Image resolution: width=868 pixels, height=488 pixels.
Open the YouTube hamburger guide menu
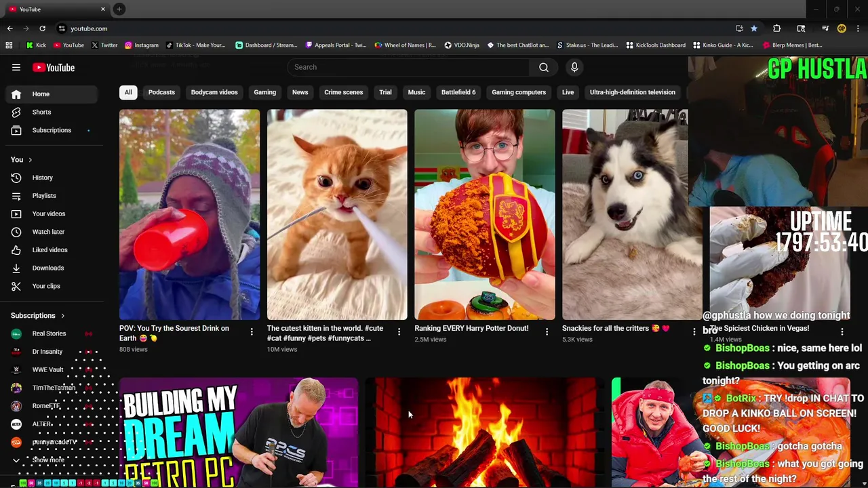click(x=16, y=67)
